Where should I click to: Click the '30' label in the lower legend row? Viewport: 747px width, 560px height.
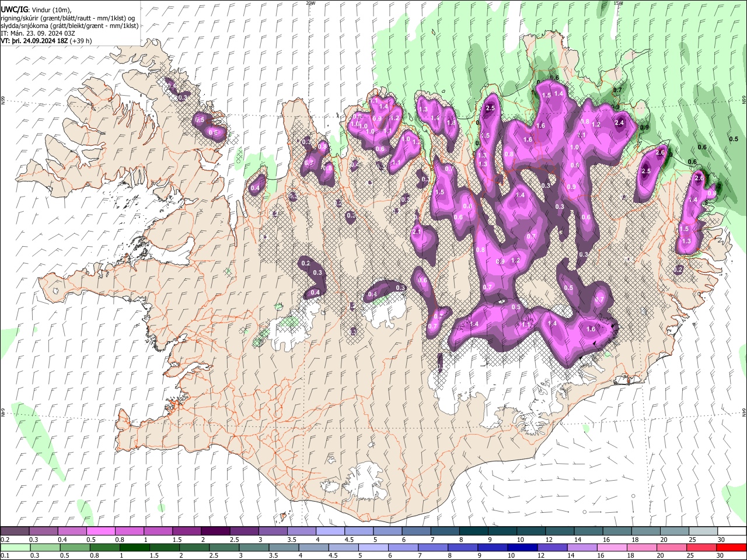point(721,555)
